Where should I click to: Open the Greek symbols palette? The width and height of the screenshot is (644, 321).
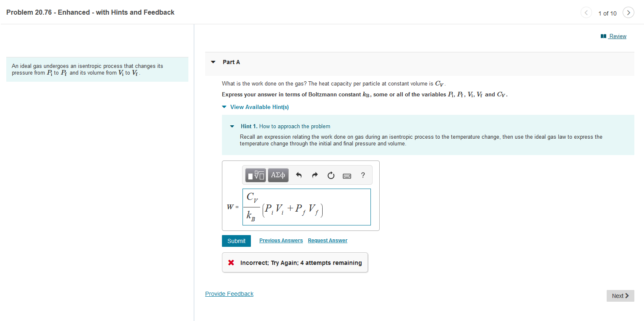click(278, 175)
